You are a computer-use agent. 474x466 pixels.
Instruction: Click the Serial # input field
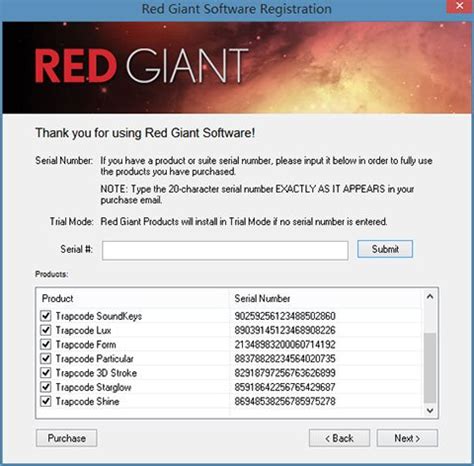pos(225,250)
